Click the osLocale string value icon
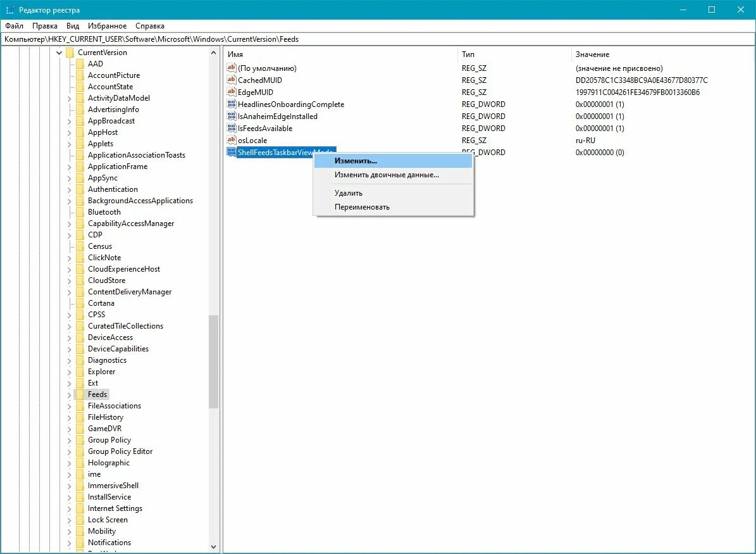This screenshot has height=554, width=756. pyautogui.click(x=232, y=140)
